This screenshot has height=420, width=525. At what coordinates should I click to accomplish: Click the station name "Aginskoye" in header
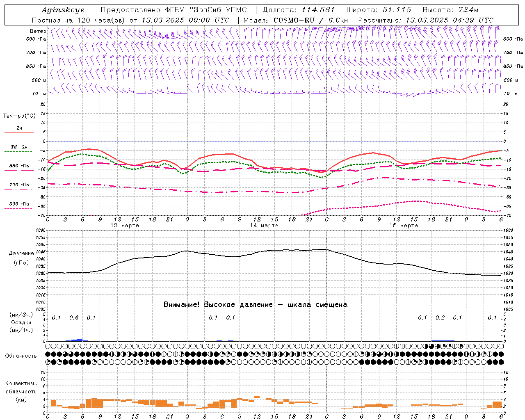(63, 10)
